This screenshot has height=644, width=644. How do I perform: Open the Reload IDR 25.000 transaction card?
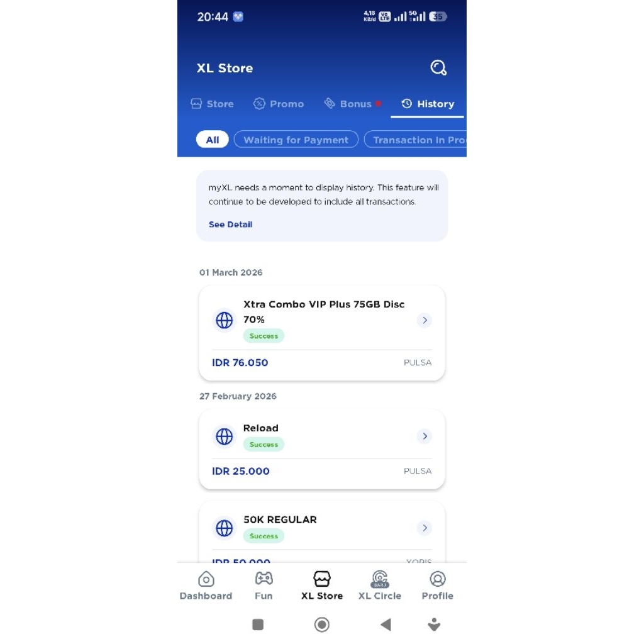(321, 449)
